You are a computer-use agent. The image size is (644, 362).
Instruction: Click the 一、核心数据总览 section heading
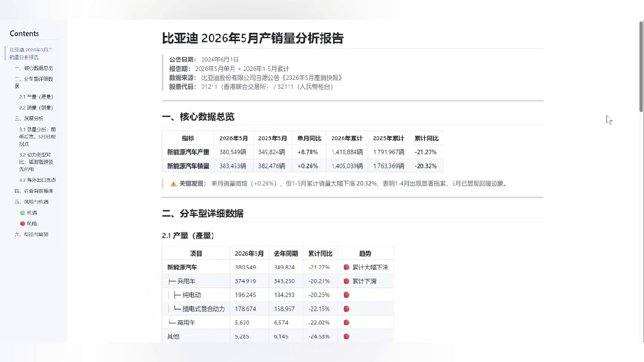[198, 117]
